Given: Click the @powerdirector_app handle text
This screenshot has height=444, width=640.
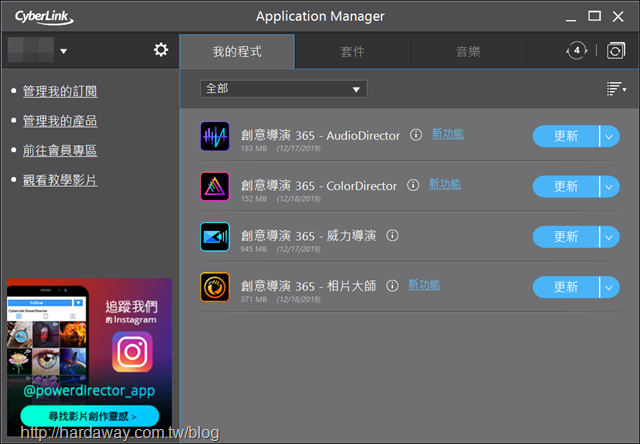Looking at the screenshot, I should point(89,391).
